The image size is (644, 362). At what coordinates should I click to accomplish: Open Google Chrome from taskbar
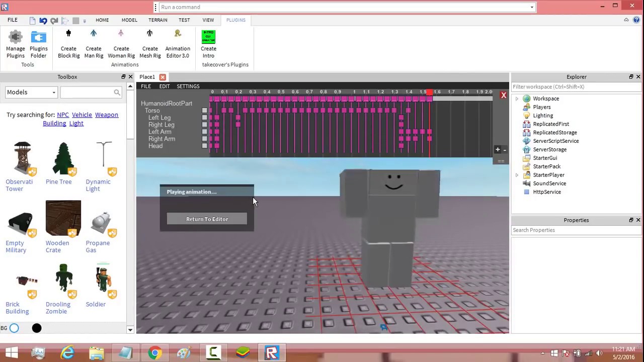coord(155,353)
